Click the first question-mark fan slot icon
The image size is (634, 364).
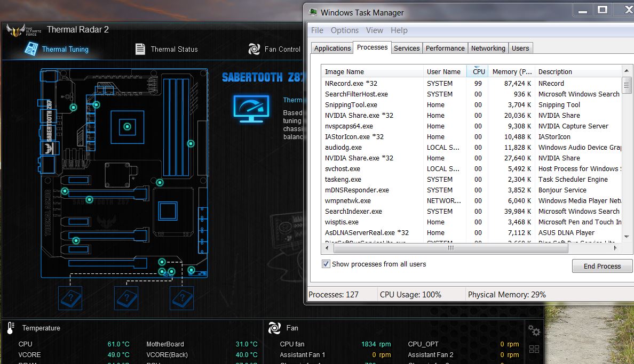(70, 298)
